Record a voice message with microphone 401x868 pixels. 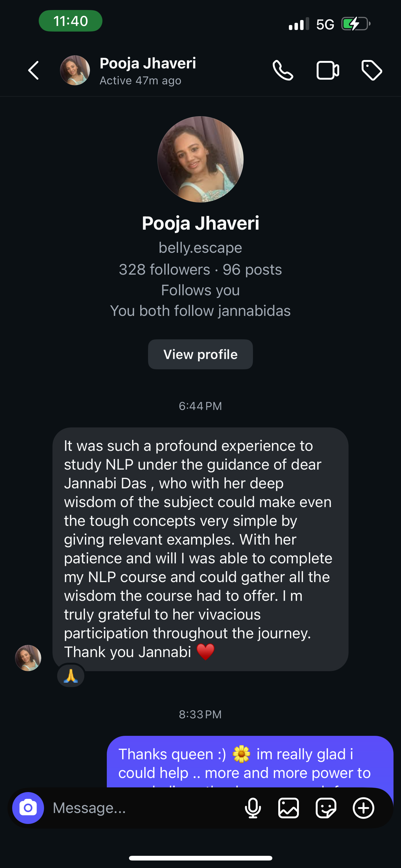pos(253,808)
